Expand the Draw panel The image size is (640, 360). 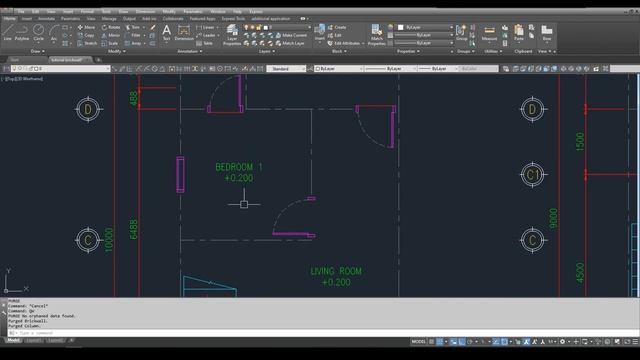coord(38,51)
